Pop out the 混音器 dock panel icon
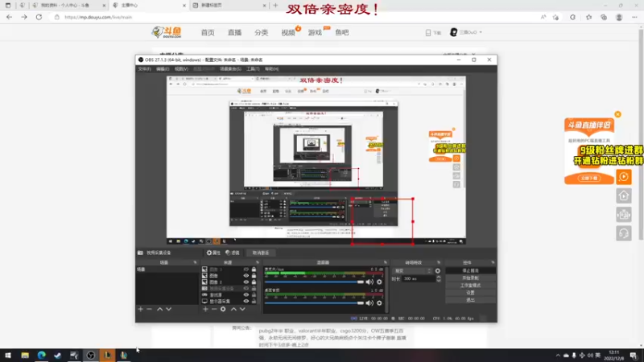 tap(386, 262)
